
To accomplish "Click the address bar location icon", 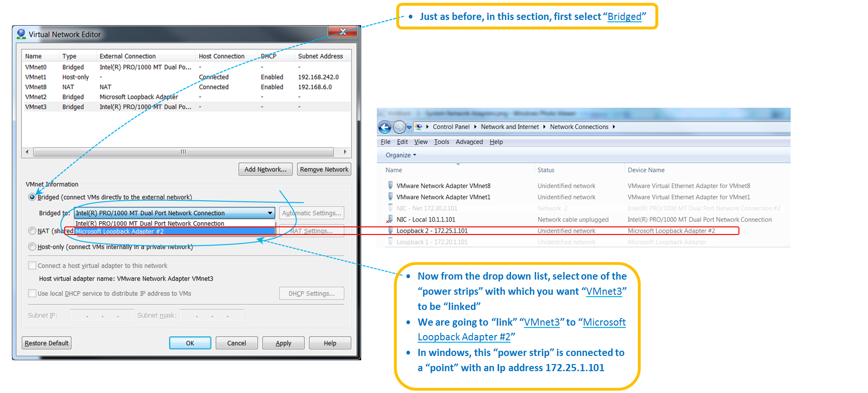I will pos(419,127).
